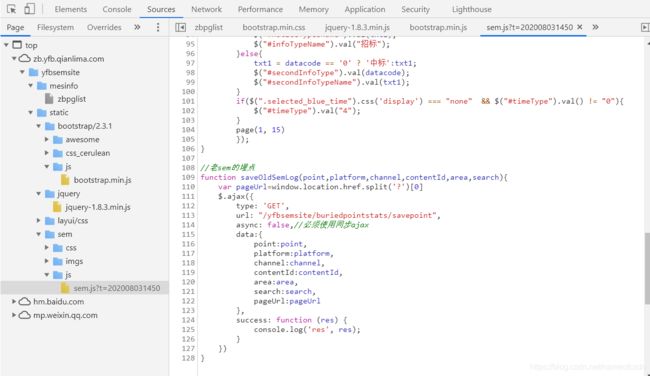
Task: Click the editor vertical scrollbar thumb
Action: click(x=647, y=269)
